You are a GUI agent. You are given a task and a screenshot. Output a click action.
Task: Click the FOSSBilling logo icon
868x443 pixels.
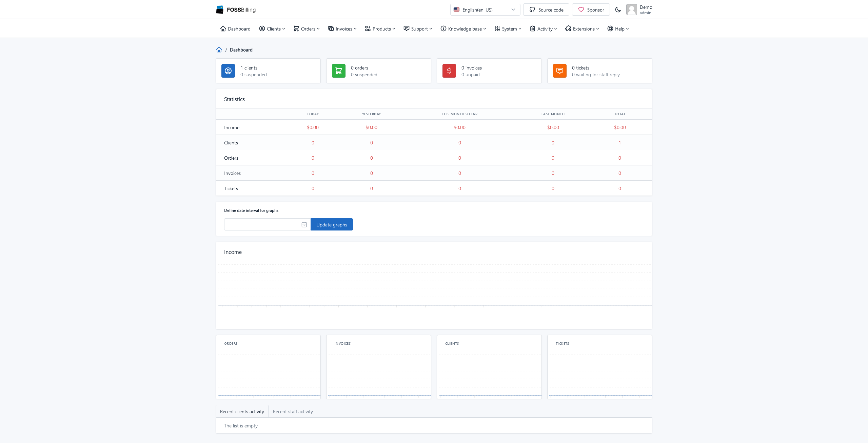(219, 9)
